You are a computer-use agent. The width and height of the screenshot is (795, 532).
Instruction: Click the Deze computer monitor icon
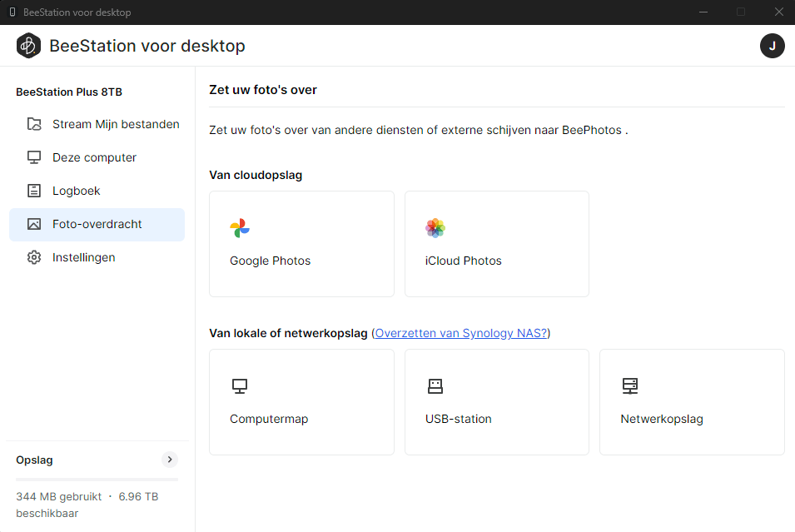click(x=34, y=157)
